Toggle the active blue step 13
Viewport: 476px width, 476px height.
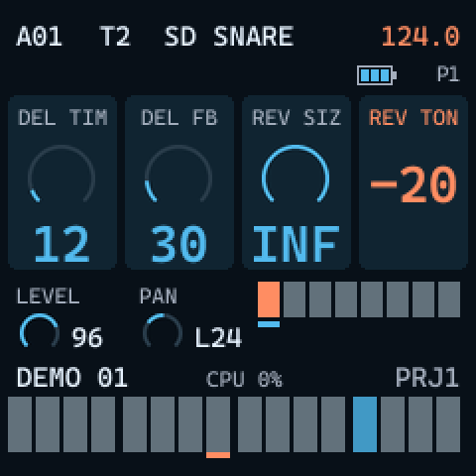(365, 424)
